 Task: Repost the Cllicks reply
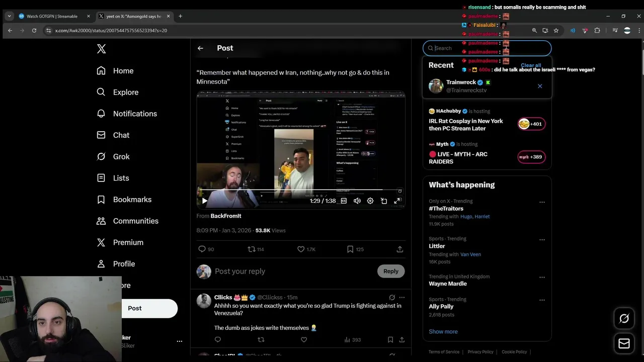point(261,340)
